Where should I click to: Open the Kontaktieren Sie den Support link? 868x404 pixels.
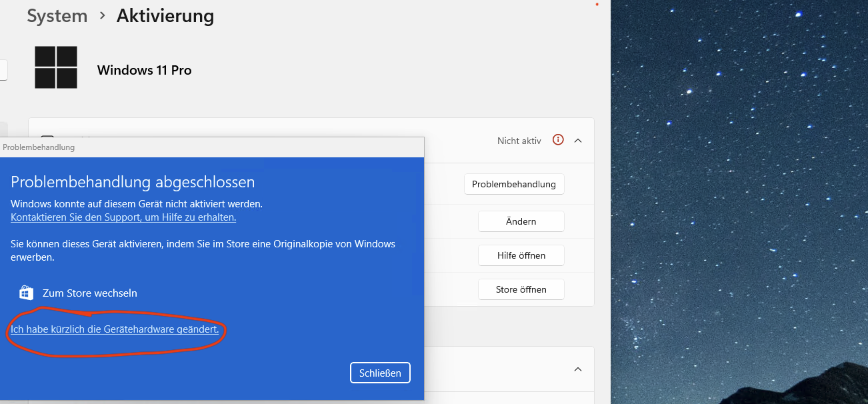[123, 217]
